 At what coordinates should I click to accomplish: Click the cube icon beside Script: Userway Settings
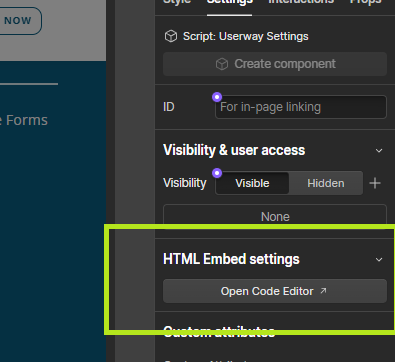[171, 36]
